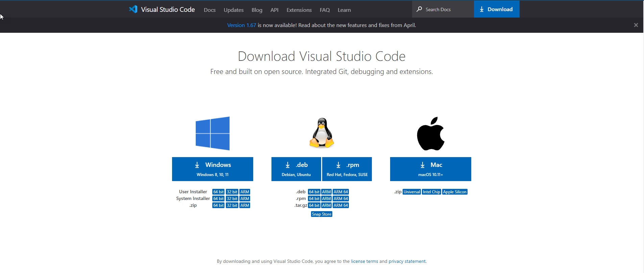Click the search magnifier icon
This screenshot has width=644, height=273.
click(419, 9)
